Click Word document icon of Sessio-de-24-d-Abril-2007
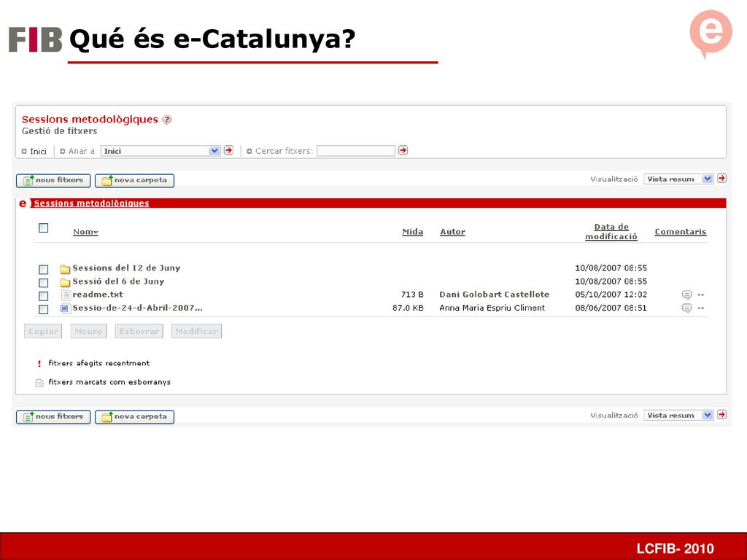 65,308
